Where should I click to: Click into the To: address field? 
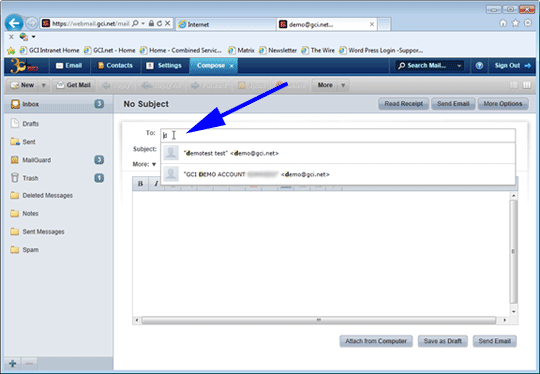click(x=338, y=135)
